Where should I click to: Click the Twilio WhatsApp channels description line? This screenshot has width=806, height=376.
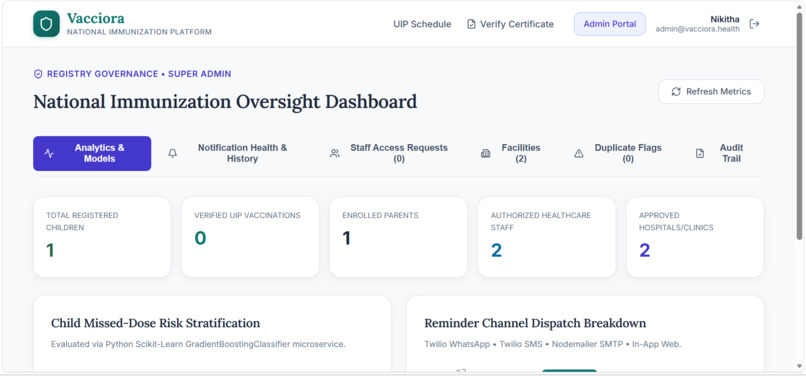point(553,344)
